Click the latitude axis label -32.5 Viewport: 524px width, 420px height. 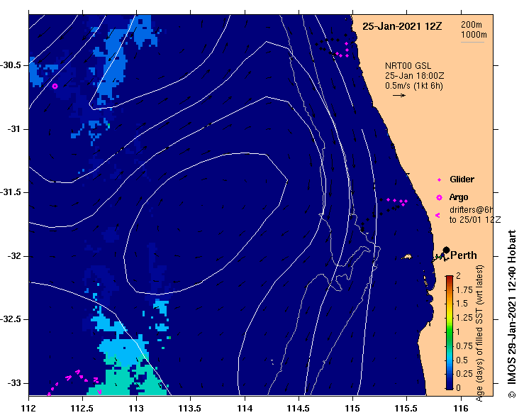click(11, 319)
